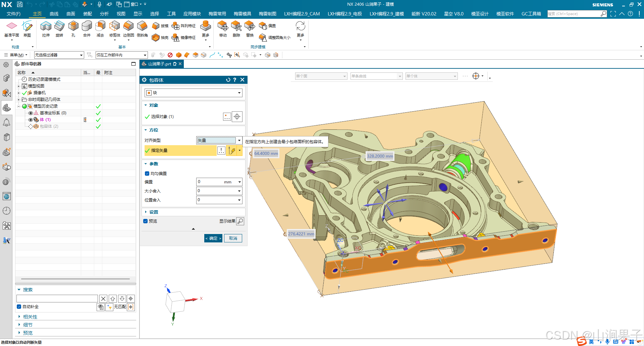
Task: Select the 偏置 offset region tool
Action: 267,26
